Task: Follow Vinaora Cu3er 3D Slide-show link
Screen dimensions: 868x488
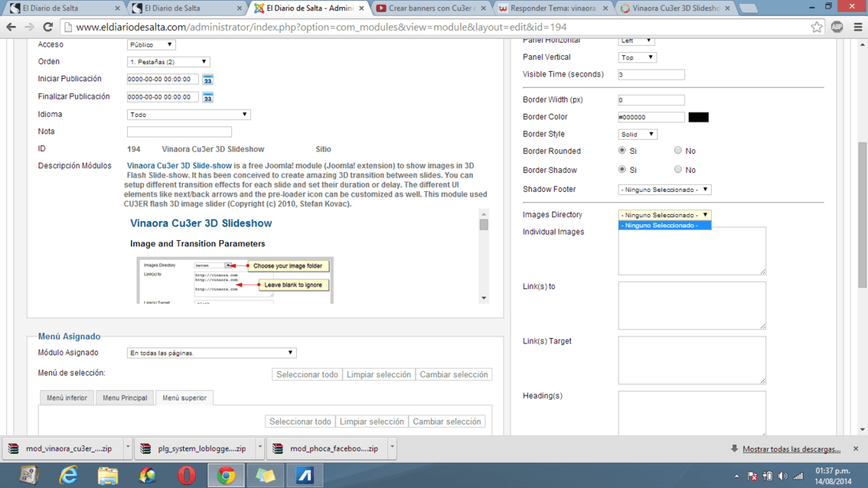Action: [x=179, y=166]
